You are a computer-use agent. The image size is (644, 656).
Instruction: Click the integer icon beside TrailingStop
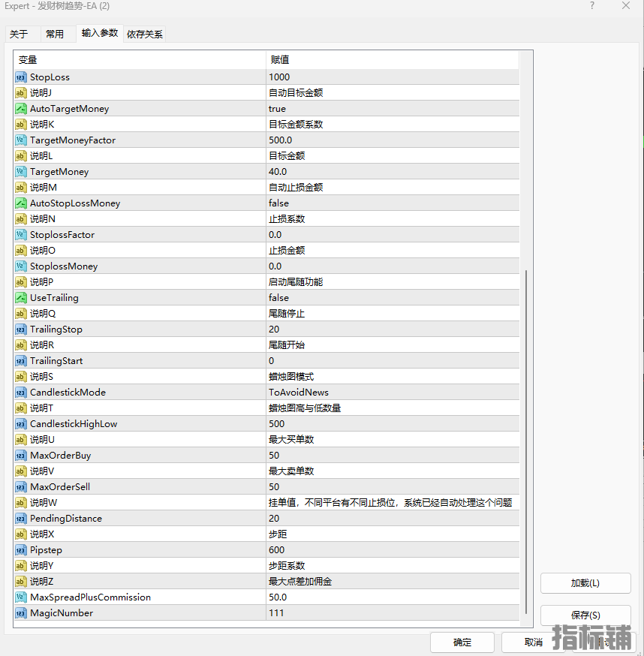[x=21, y=330]
